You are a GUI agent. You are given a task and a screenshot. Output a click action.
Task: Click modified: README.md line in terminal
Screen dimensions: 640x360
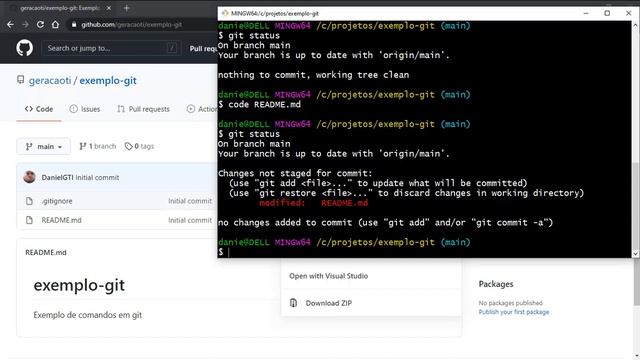coord(313,203)
